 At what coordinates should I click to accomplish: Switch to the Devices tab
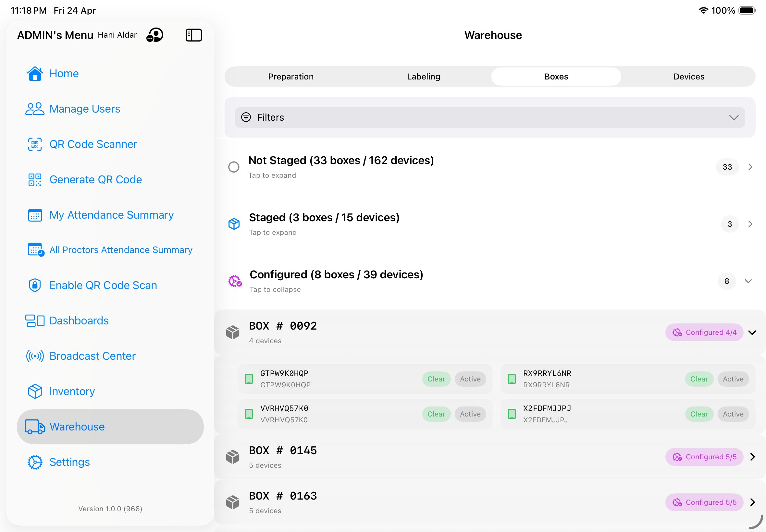[688, 76]
